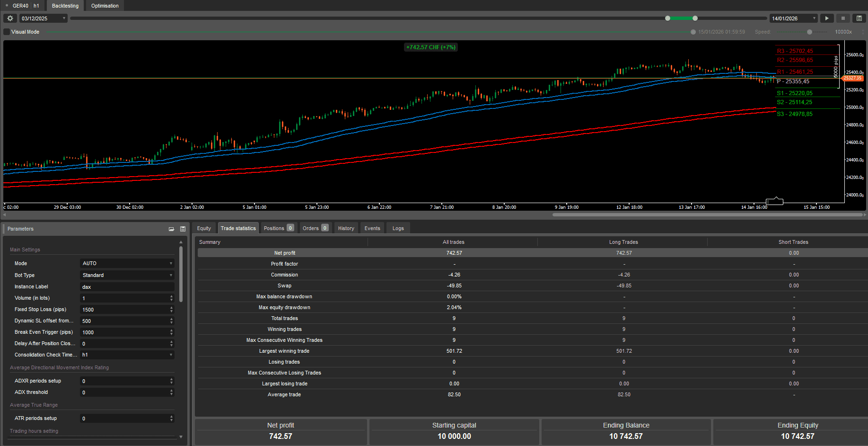Viewport: 868px width, 446px height.
Task: Click Starting capital value 10 000.00
Action: point(454,436)
